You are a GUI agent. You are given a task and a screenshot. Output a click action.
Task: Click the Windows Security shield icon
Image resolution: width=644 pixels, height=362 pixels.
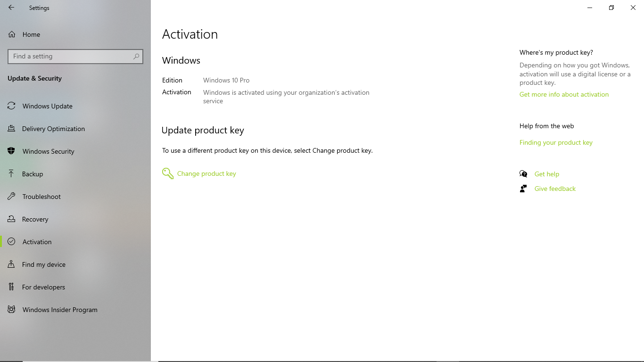tap(11, 151)
